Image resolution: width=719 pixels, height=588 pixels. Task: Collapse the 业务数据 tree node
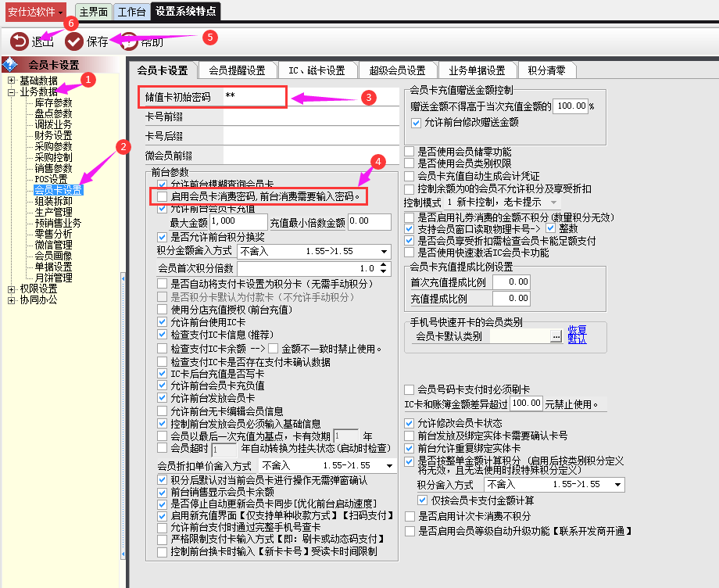pos(12,92)
